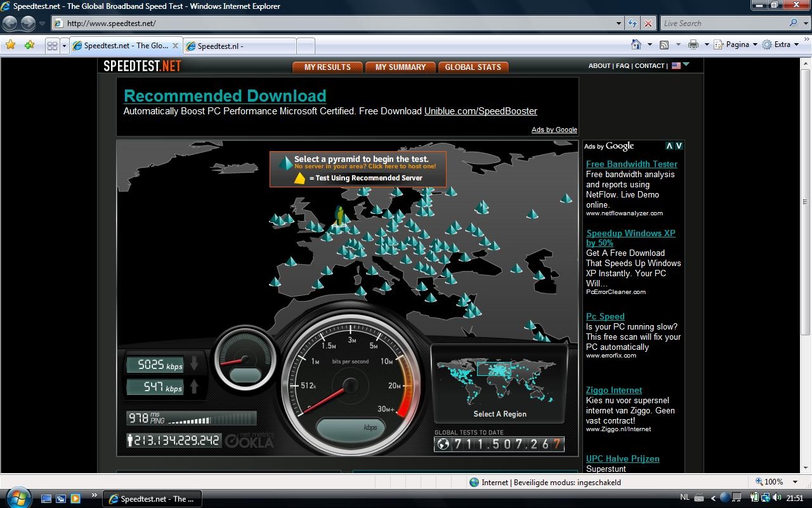Open the MY SUMMARY tab
The height and width of the screenshot is (508, 812).
click(400, 67)
